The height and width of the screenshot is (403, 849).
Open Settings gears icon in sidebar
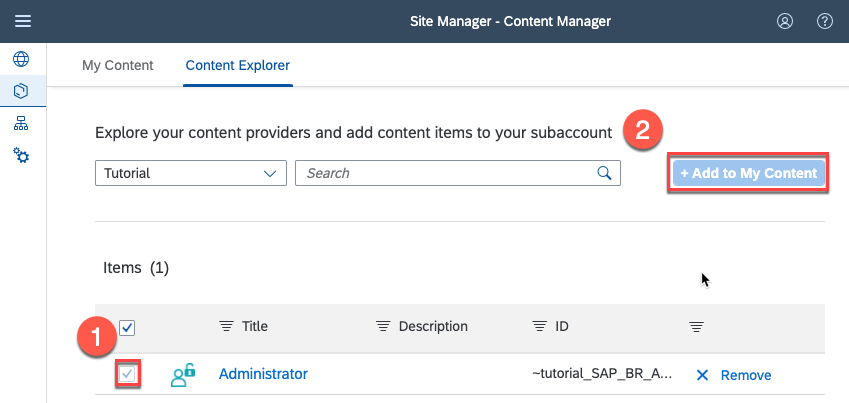click(x=21, y=155)
